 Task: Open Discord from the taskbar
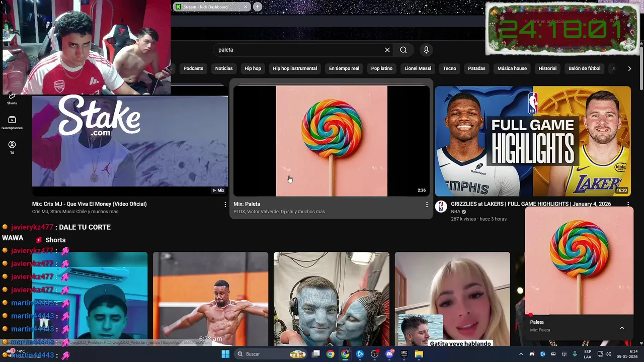(389, 354)
